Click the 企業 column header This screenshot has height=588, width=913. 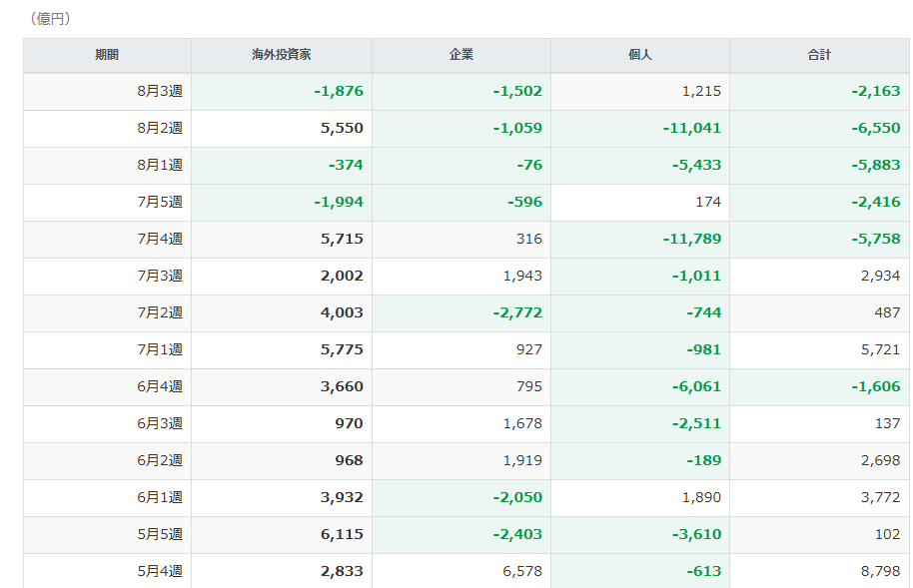pos(461,55)
